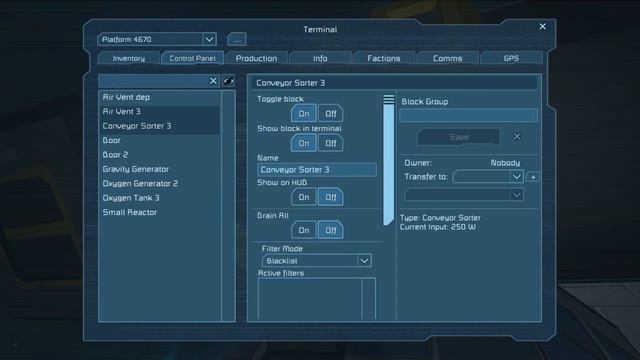Click the Save block group button
Viewport: 640px width, 360px height.
[458, 137]
